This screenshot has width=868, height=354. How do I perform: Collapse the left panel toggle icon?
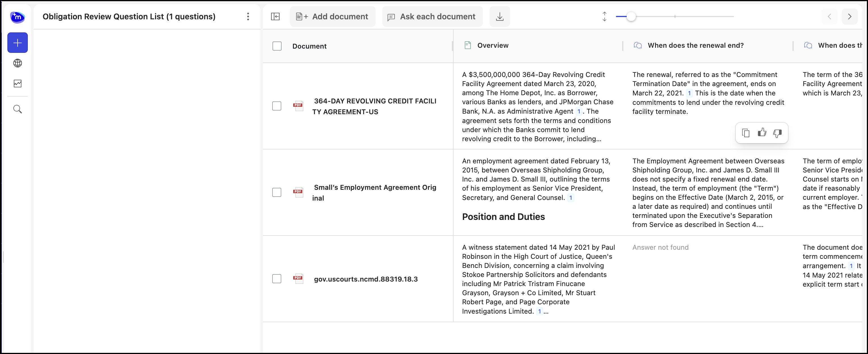tap(275, 16)
